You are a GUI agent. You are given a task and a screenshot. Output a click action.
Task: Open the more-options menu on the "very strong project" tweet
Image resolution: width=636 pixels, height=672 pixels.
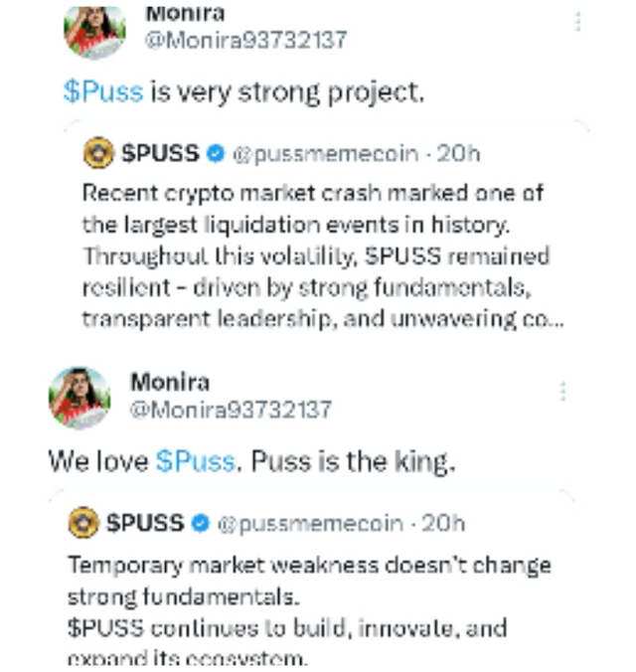[579, 22]
